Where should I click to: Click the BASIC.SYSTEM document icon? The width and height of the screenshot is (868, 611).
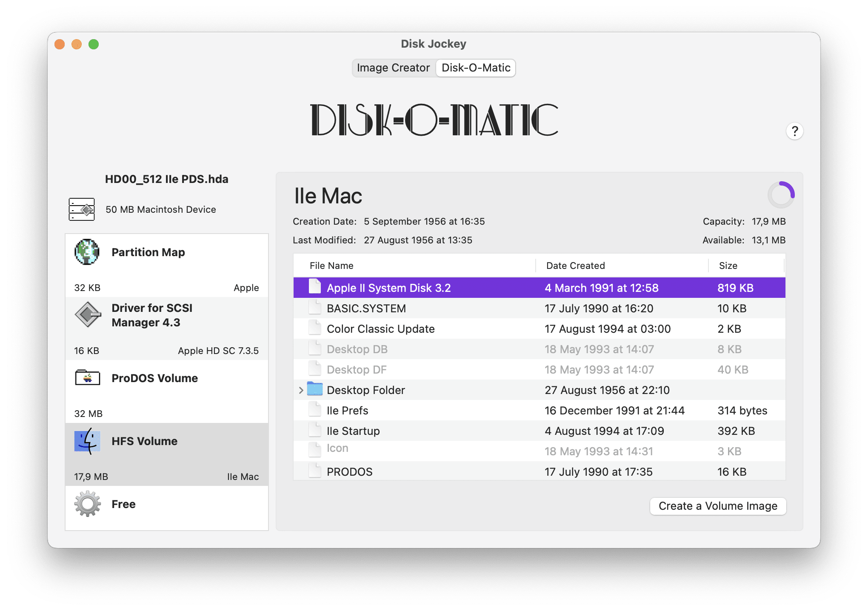(x=315, y=308)
